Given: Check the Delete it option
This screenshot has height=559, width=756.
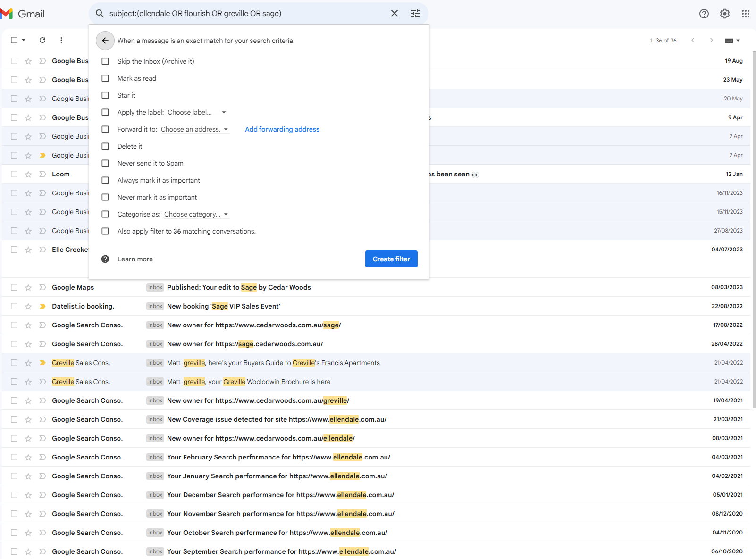Looking at the screenshot, I should [x=105, y=146].
